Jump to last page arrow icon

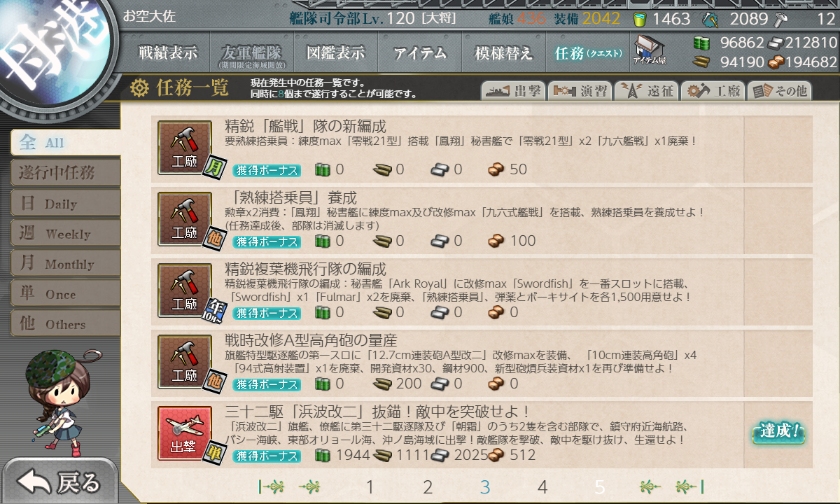point(689,487)
